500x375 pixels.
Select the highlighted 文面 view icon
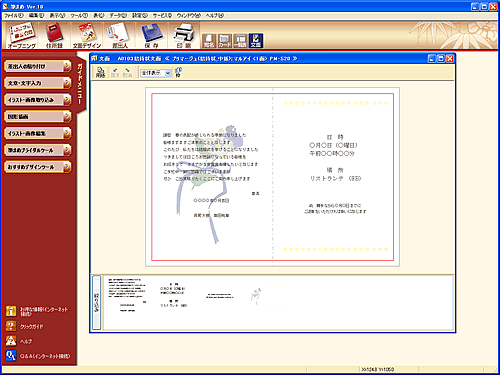[256, 41]
